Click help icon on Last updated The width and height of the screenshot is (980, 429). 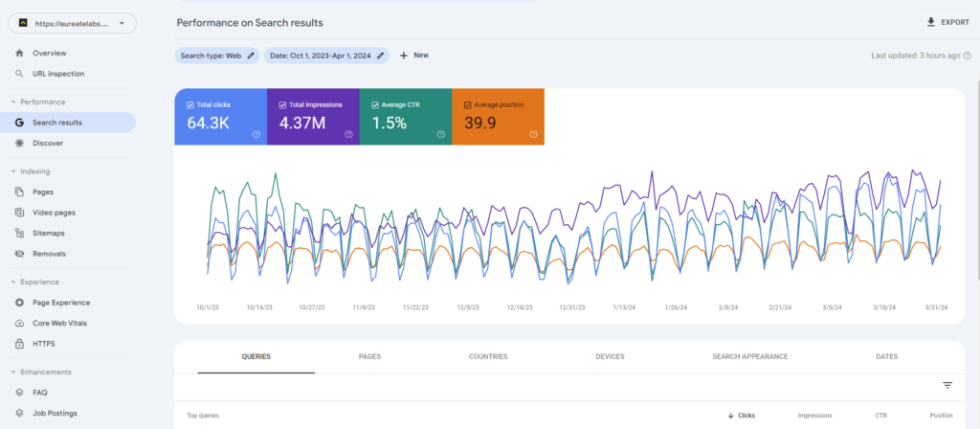click(x=968, y=56)
